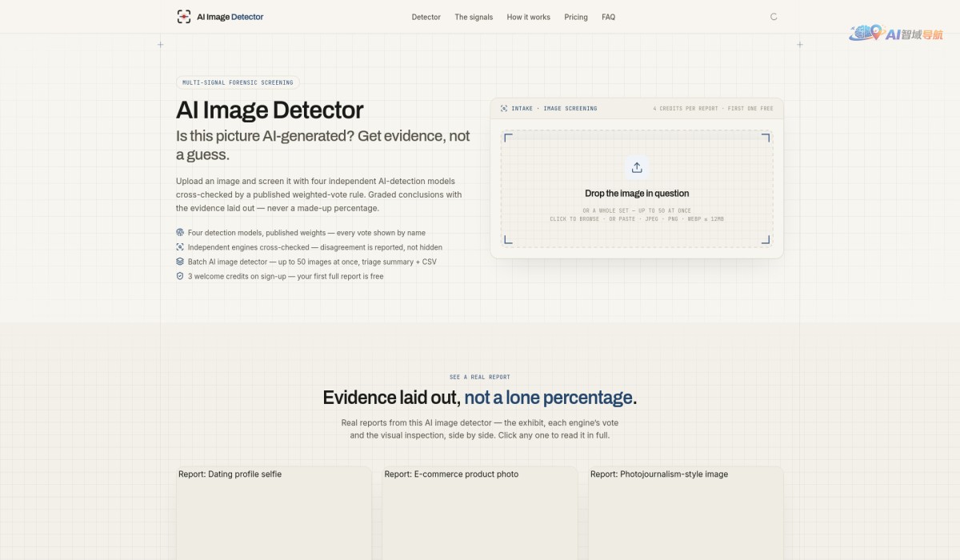The height and width of the screenshot is (560, 960).
Task: Click "Drop the image in question" text
Action: pyautogui.click(x=637, y=194)
